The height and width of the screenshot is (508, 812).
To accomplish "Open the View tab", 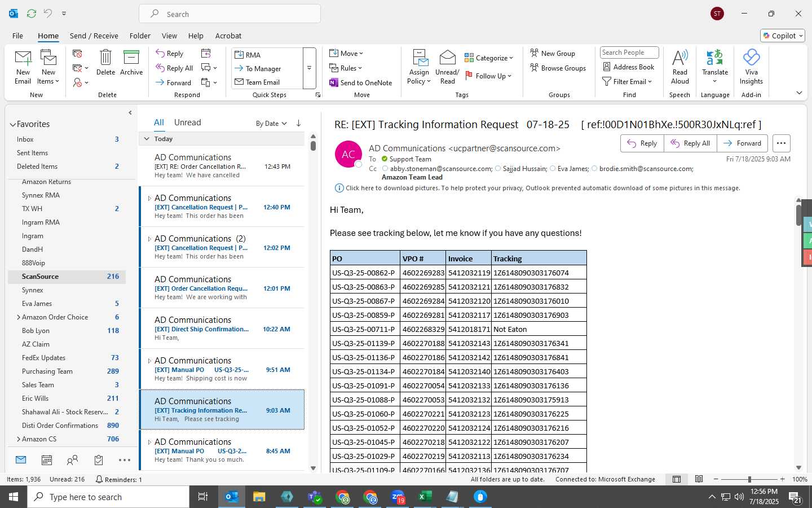I will coord(169,36).
